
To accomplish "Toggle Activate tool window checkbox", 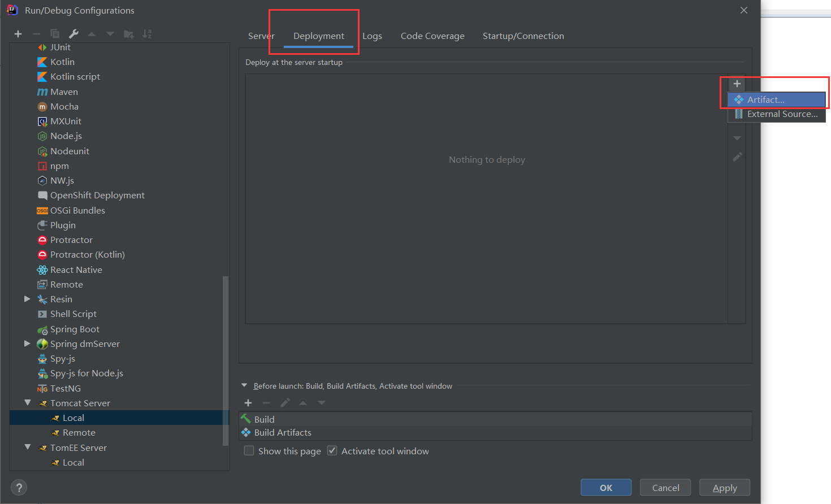I will [x=332, y=451].
